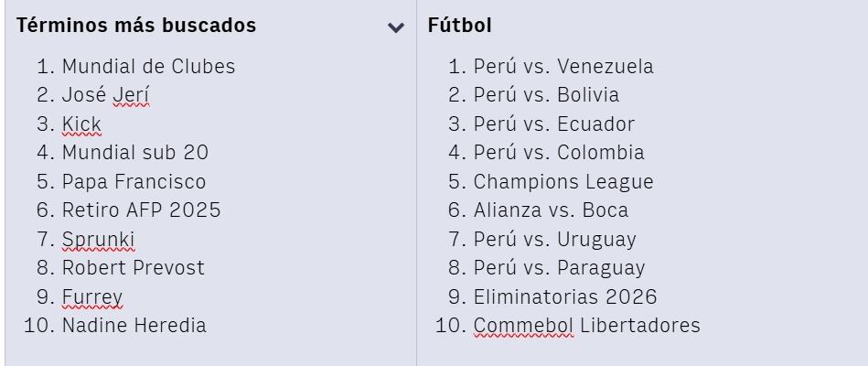Open the Champions League item

point(563,182)
